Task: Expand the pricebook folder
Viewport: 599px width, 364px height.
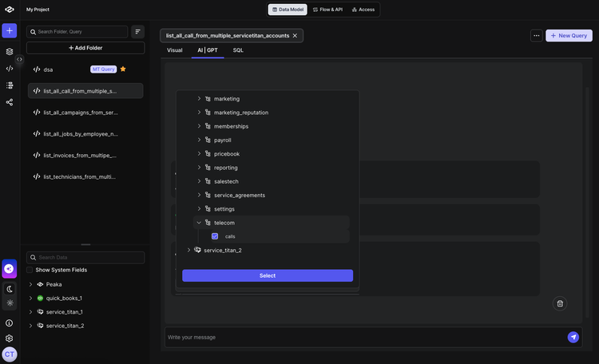Action: tap(199, 154)
